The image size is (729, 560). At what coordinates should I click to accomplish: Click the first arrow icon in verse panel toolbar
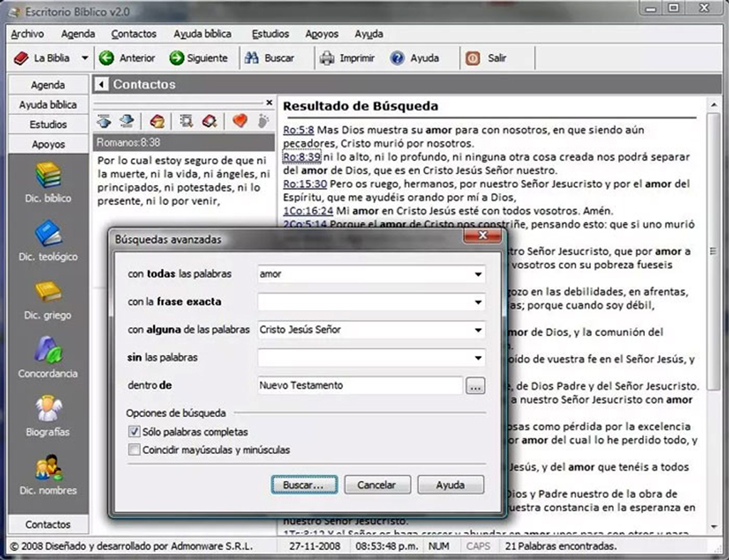click(104, 121)
